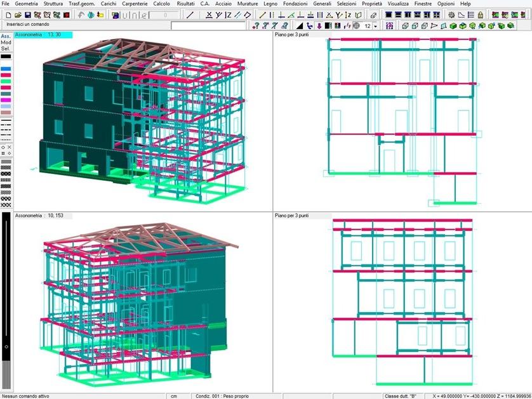Open the dropdown next to value 12
Screen dimensions: 532x399
(375, 26)
